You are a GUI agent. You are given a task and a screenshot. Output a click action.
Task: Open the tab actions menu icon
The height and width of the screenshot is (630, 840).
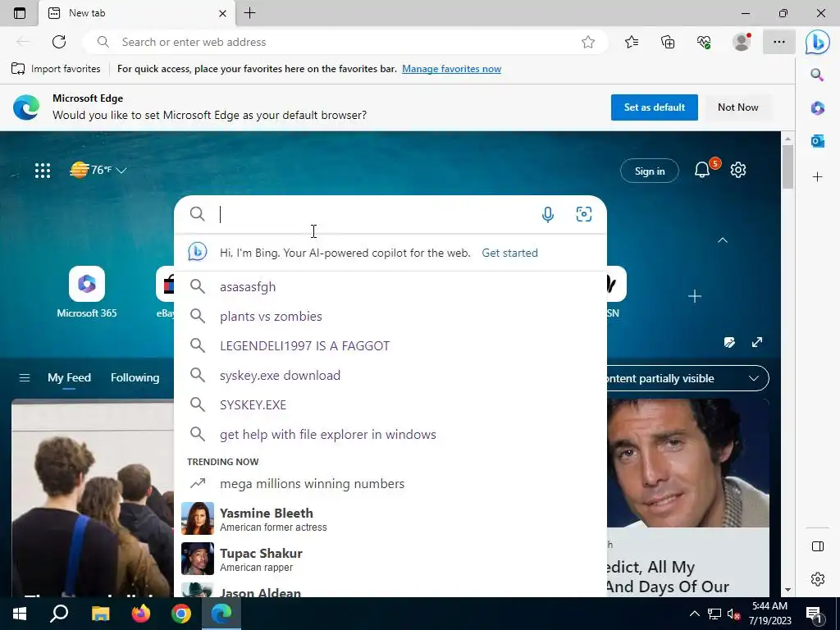[20, 13]
